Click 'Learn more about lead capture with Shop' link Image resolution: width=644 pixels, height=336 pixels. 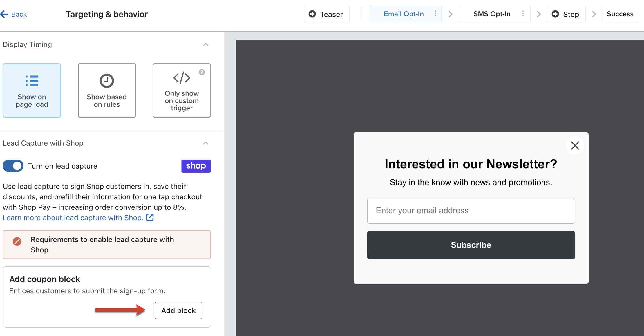click(x=73, y=218)
